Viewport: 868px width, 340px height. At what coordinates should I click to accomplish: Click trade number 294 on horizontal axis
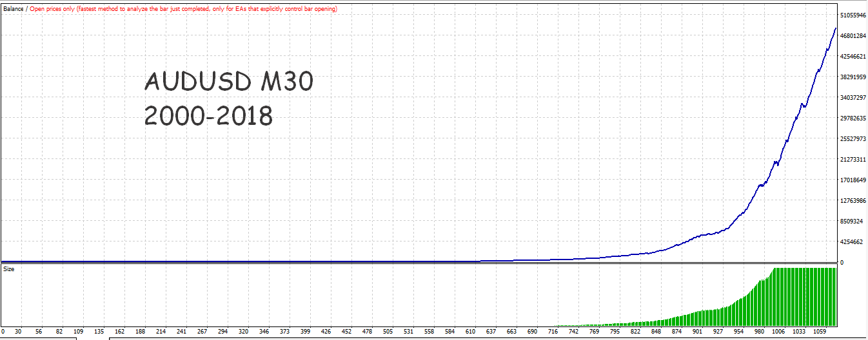[x=224, y=332]
